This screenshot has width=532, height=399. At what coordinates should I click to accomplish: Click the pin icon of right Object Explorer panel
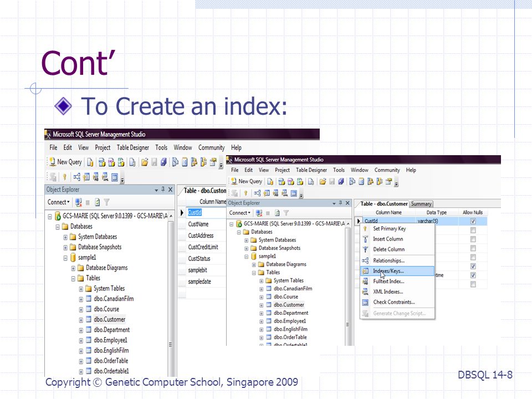click(x=340, y=203)
